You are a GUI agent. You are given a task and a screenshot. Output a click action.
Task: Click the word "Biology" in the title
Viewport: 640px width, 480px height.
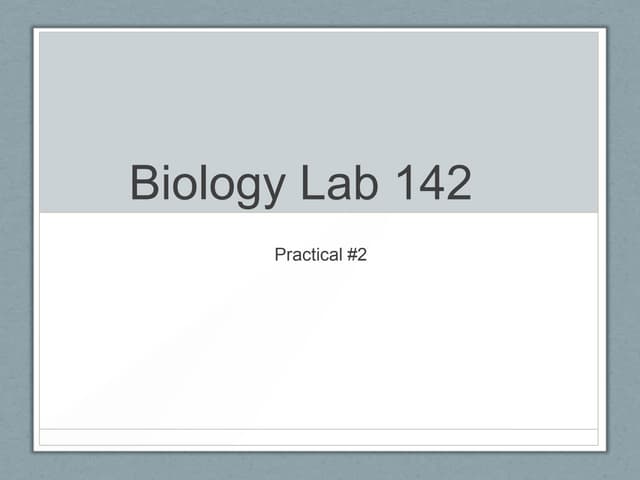pos(196,185)
